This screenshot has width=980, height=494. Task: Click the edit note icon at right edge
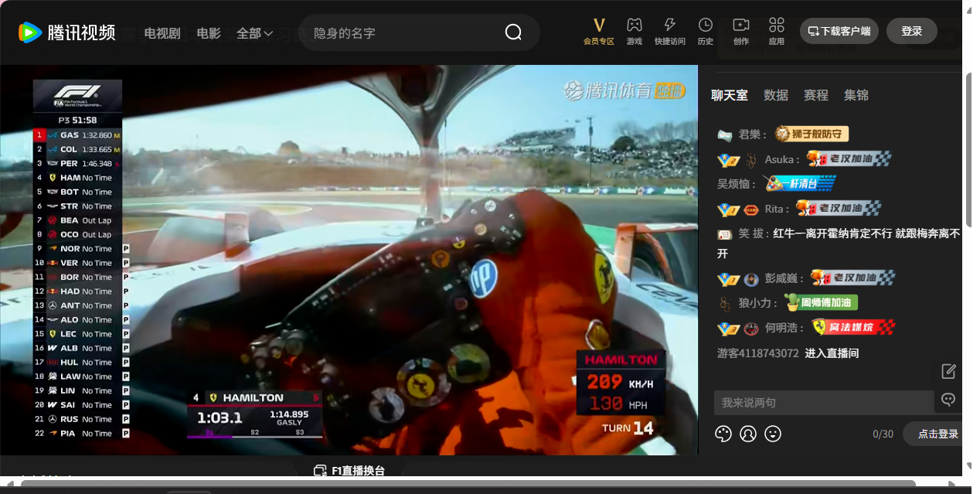(x=949, y=372)
